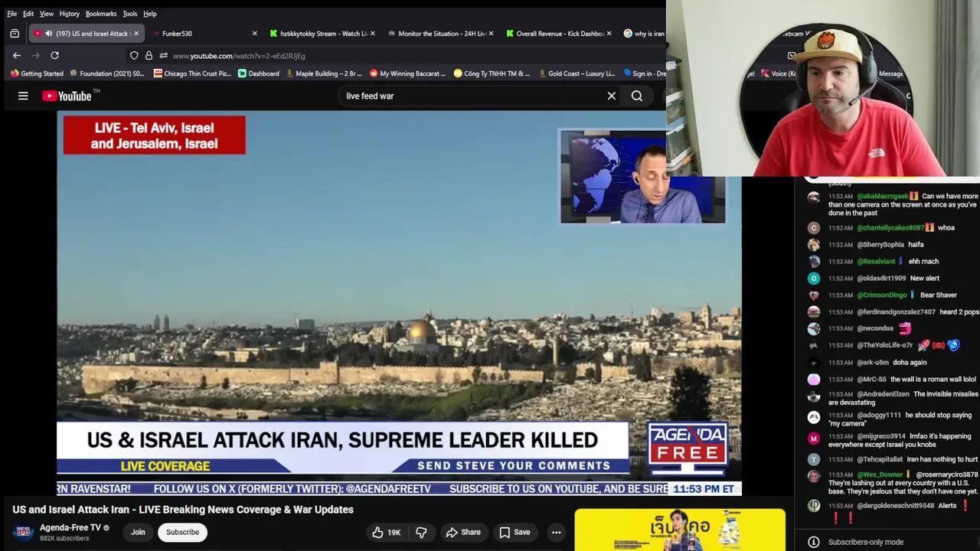Run the YouTube search magnifier button
Screen dimensions: 980x551
pyautogui.click(x=637, y=96)
